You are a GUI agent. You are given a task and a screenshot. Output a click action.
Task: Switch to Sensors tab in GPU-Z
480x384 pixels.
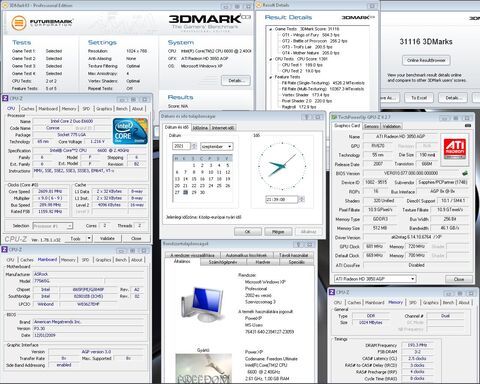[371, 126]
